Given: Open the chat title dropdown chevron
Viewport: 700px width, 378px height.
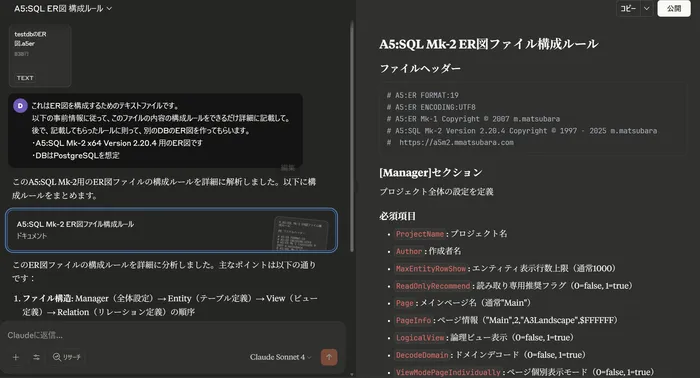Looking at the screenshot, I should (x=109, y=8).
